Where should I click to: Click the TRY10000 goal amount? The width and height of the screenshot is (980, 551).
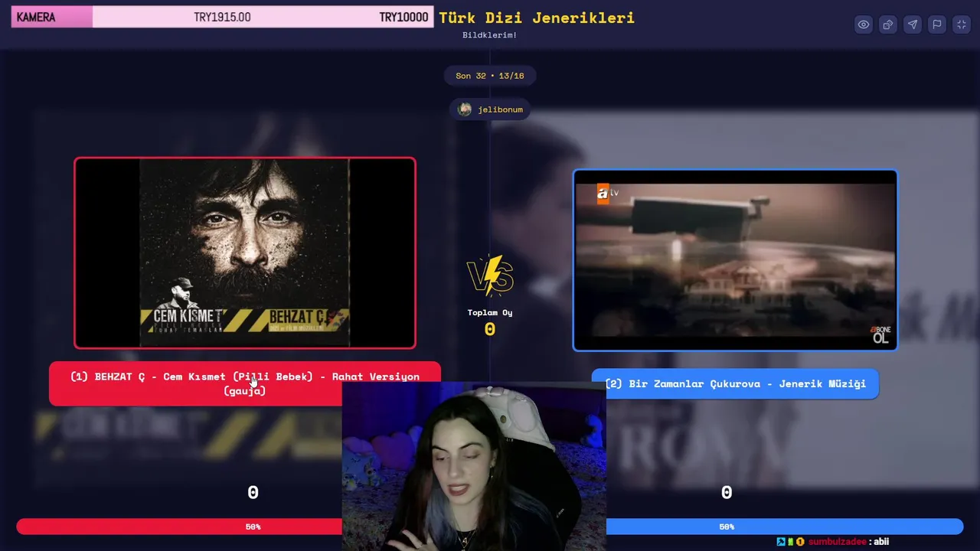coord(403,17)
